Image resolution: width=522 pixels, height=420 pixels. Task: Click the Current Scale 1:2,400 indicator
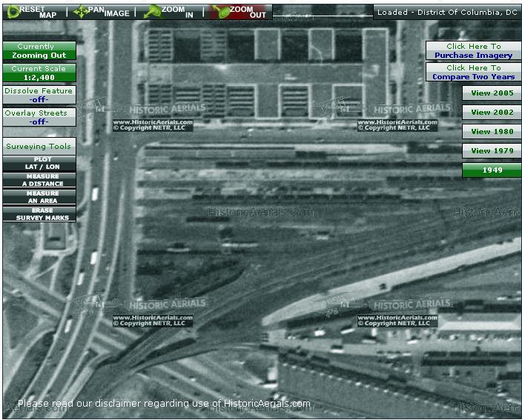coord(39,73)
